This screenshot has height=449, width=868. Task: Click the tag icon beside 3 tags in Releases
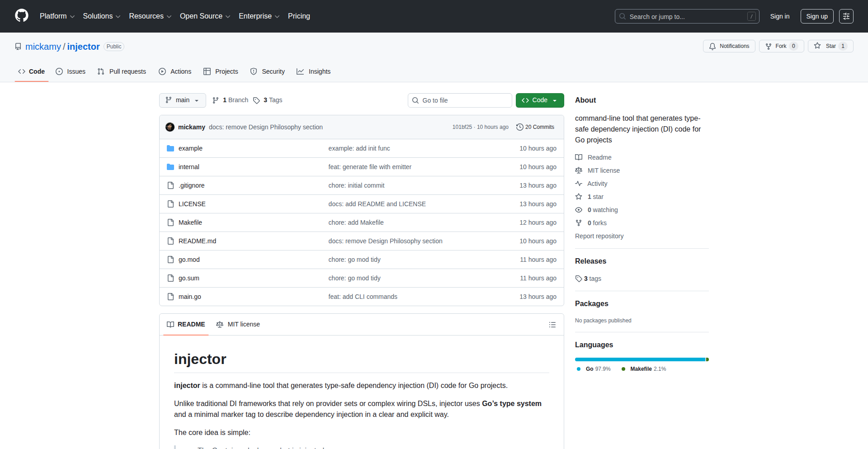[579, 279]
